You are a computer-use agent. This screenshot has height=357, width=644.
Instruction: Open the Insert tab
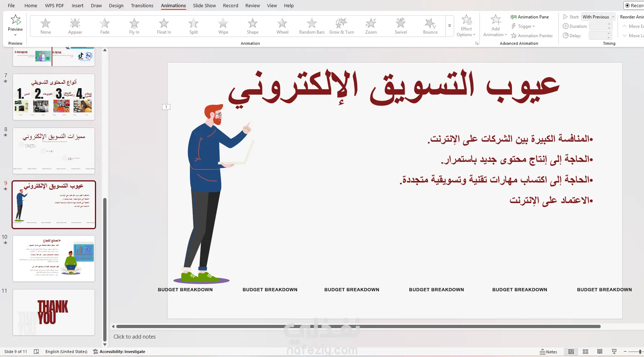coord(77,5)
